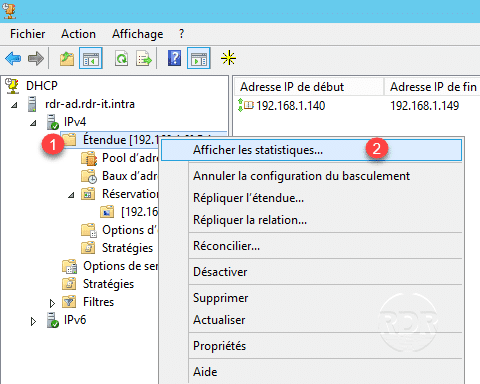Toggle the Show/Hide action pane icon
This screenshot has width=480, height=384.
point(199,58)
